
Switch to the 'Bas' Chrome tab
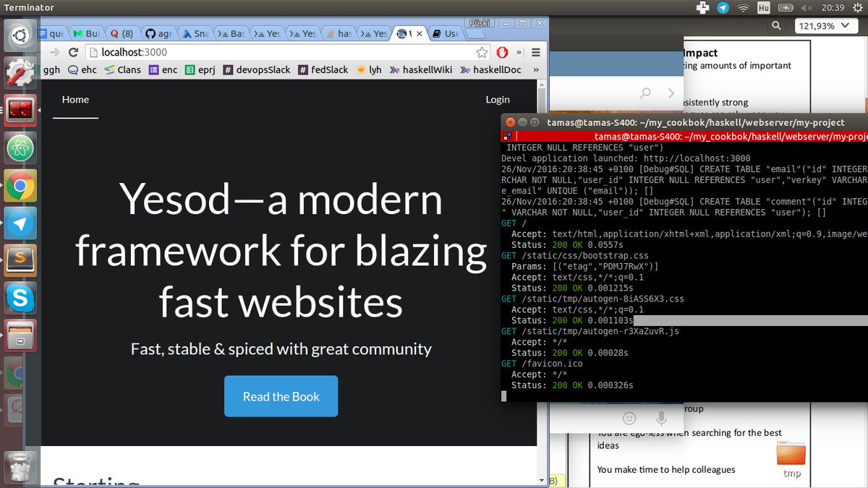(231, 33)
